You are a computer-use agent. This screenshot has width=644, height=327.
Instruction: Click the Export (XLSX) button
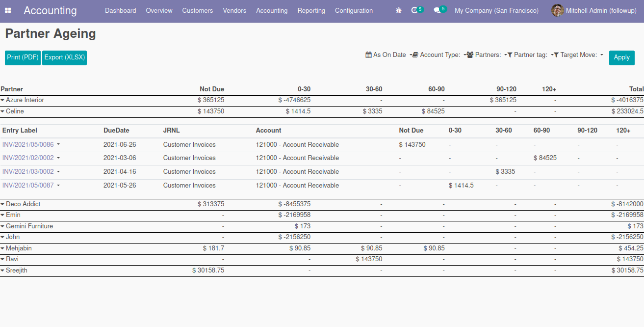(x=64, y=57)
